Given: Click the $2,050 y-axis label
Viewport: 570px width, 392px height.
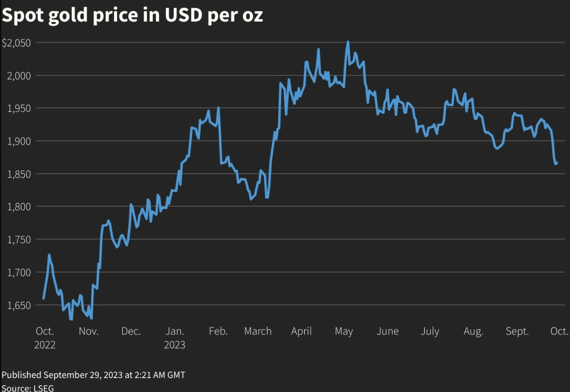Looking at the screenshot, I should [16, 43].
